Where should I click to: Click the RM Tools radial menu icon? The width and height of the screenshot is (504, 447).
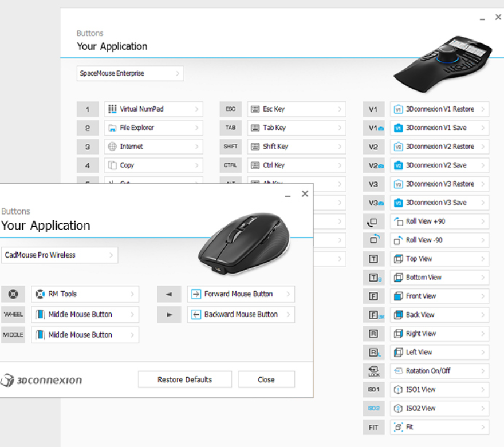(x=13, y=294)
